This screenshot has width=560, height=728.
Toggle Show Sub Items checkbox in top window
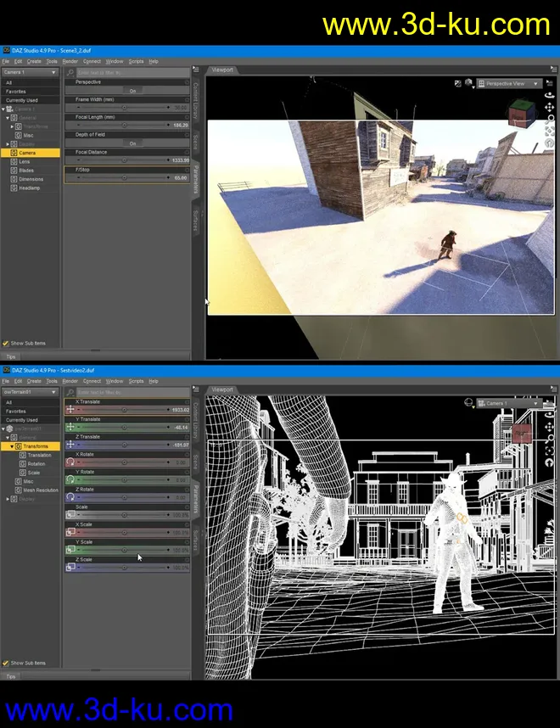point(6,344)
